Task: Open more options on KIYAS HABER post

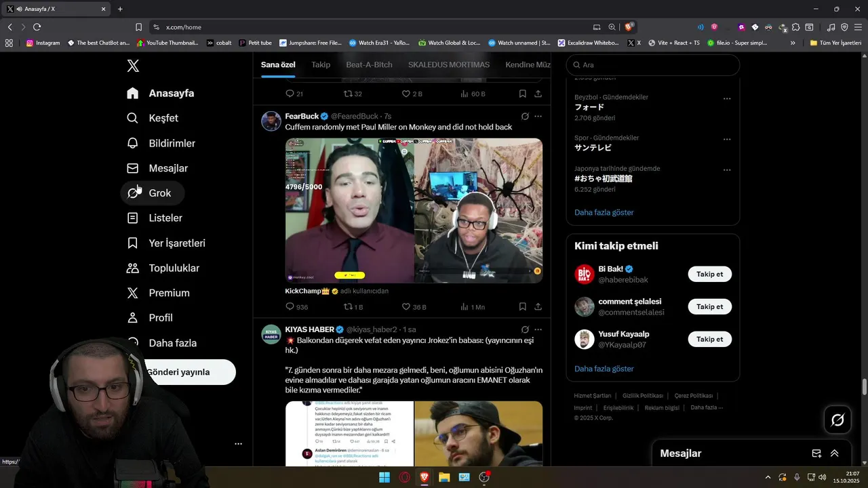Action: (x=538, y=329)
